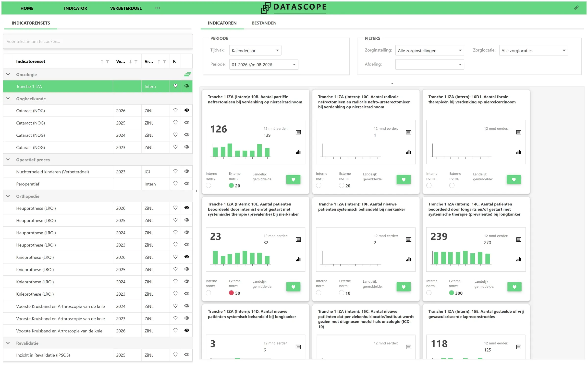The image size is (588, 368).
Task: Toggle visibility eye for Cataract (NOG) 2025
Action: [187, 122]
